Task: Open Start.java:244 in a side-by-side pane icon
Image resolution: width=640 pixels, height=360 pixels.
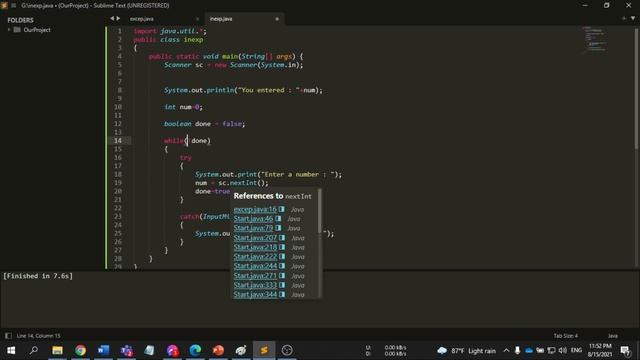Action: [282, 266]
